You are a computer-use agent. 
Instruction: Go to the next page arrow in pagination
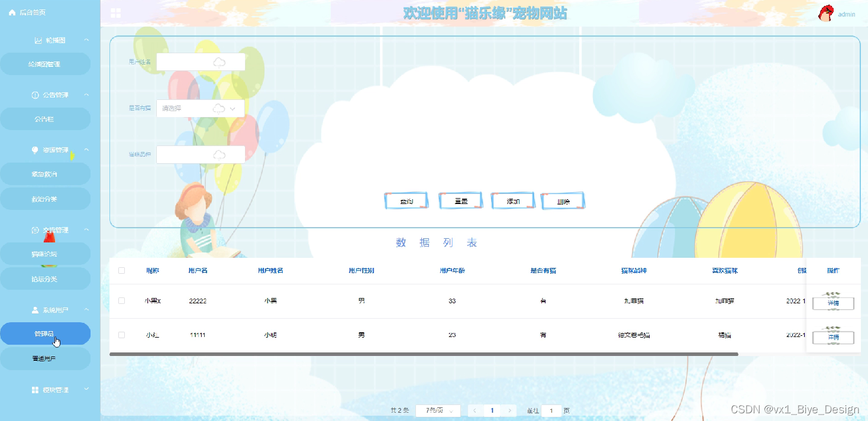pyautogui.click(x=509, y=410)
